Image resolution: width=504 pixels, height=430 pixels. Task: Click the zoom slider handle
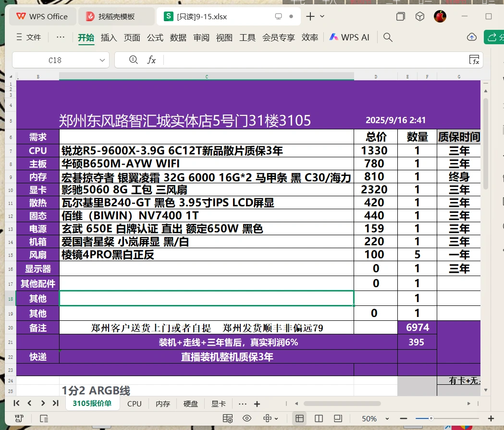pyautogui.click(x=431, y=418)
